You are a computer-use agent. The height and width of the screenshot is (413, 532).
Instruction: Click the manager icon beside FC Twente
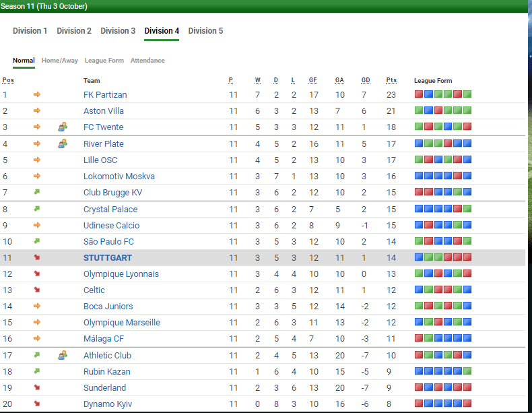coord(63,127)
